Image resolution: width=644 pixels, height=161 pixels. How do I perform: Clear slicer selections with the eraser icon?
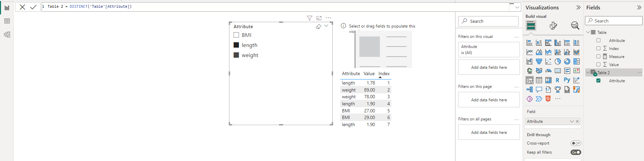(x=318, y=26)
